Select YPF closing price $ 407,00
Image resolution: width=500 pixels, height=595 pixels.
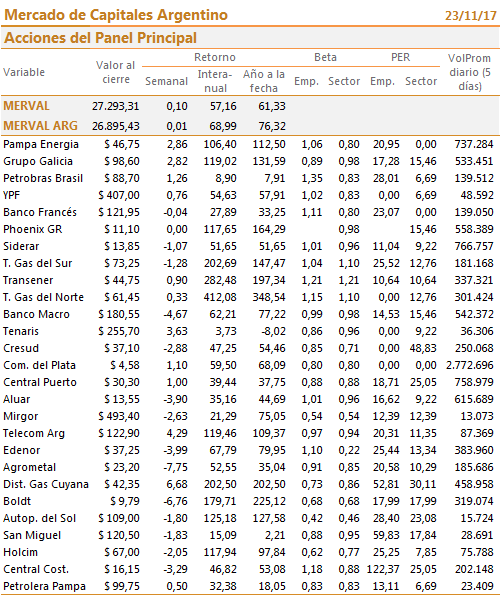pos(119,195)
